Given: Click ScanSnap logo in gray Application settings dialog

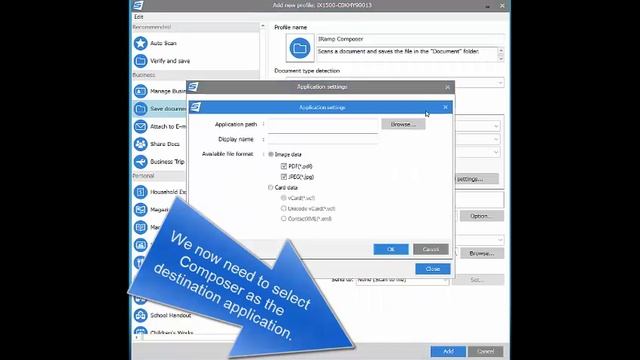Looking at the screenshot, I should tap(193, 87).
